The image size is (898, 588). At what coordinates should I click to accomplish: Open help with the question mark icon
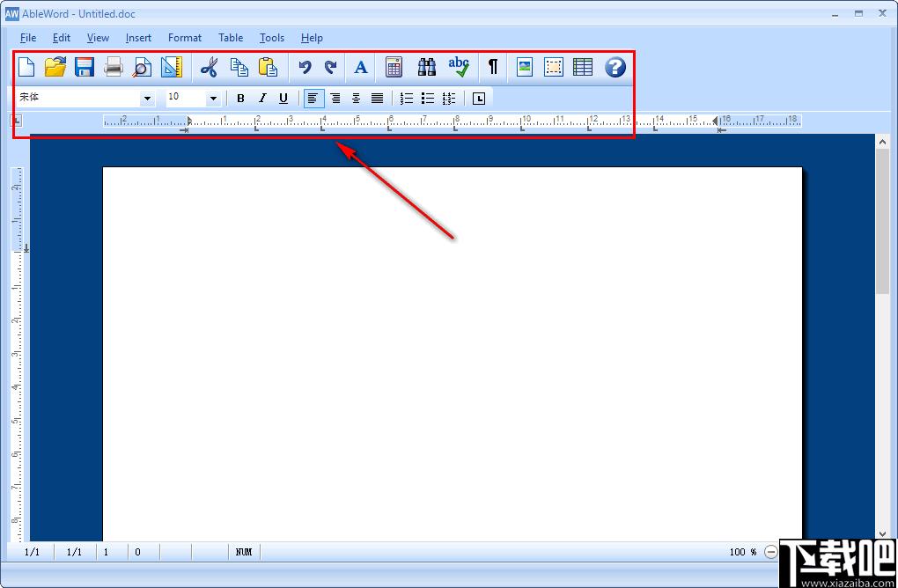click(x=615, y=67)
